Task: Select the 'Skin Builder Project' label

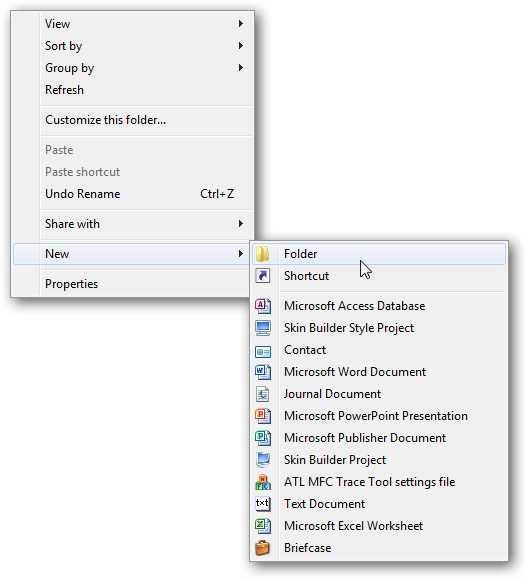Action: tap(335, 460)
